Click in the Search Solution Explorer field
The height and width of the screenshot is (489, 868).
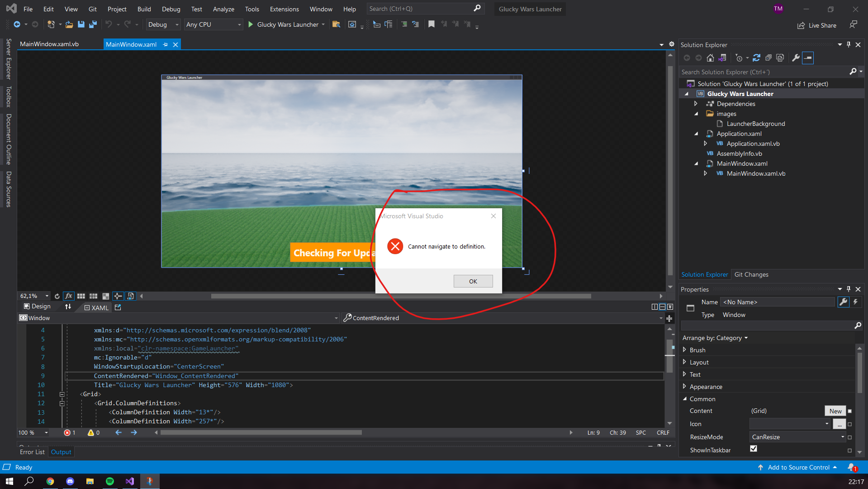pos(764,72)
